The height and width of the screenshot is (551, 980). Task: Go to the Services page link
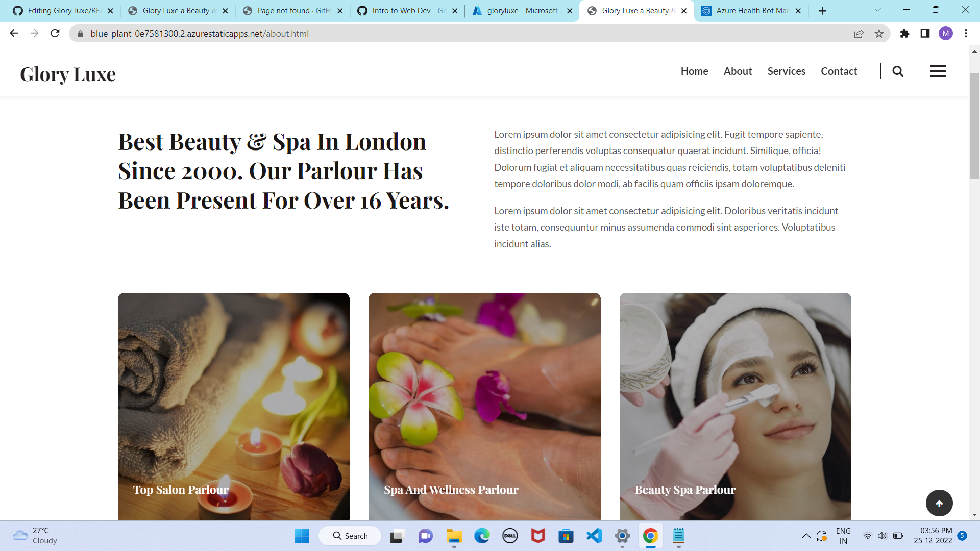click(786, 71)
